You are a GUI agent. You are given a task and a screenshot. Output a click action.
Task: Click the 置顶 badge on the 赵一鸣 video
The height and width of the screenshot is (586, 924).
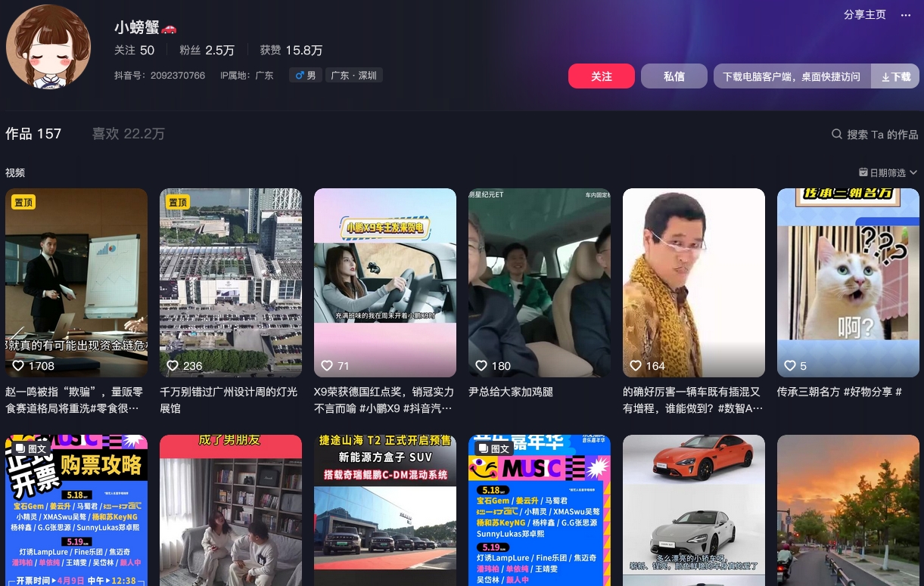[23, 203]
